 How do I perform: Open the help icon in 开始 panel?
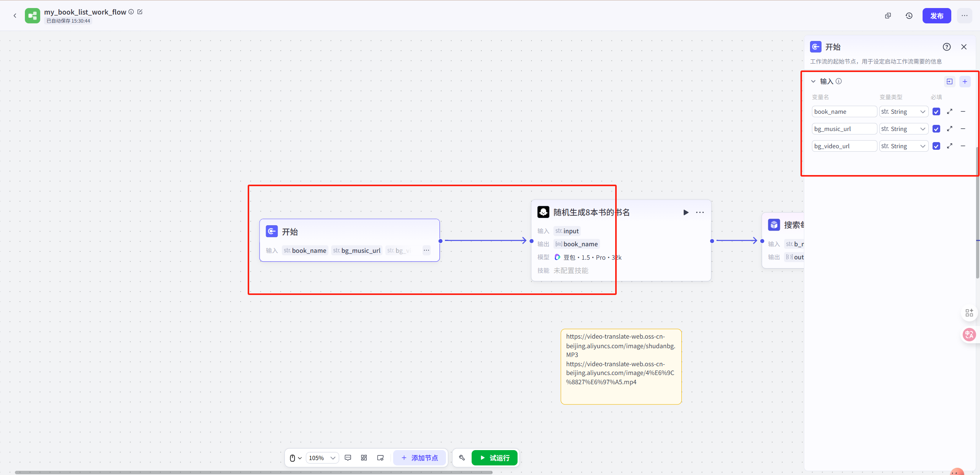[946, 47]
